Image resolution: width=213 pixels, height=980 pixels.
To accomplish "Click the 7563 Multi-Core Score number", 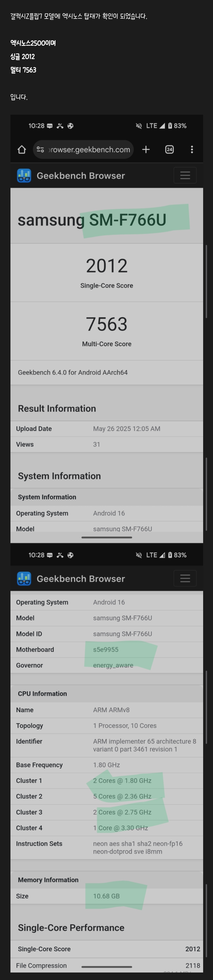I will pos(106,324).
